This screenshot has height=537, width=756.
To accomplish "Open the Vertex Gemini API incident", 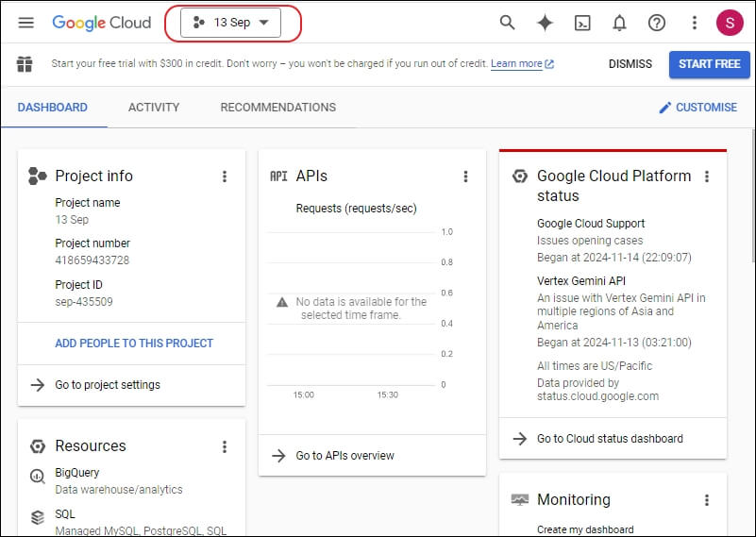I will point(581,280).
